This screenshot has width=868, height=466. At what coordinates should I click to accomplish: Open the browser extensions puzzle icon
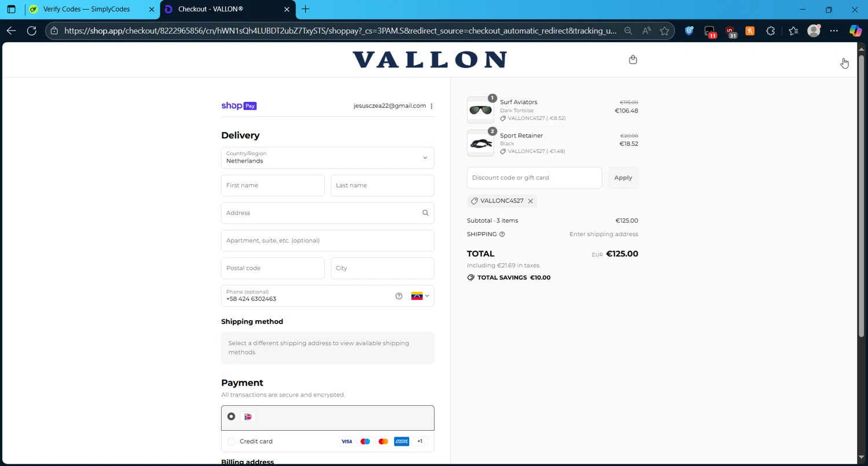click(770, 31)
